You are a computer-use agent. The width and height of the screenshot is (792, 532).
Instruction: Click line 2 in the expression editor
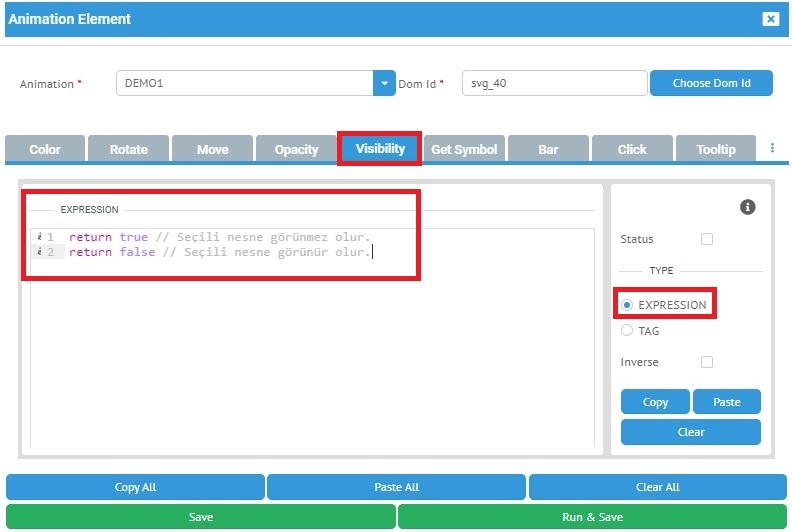pos(220,253)
